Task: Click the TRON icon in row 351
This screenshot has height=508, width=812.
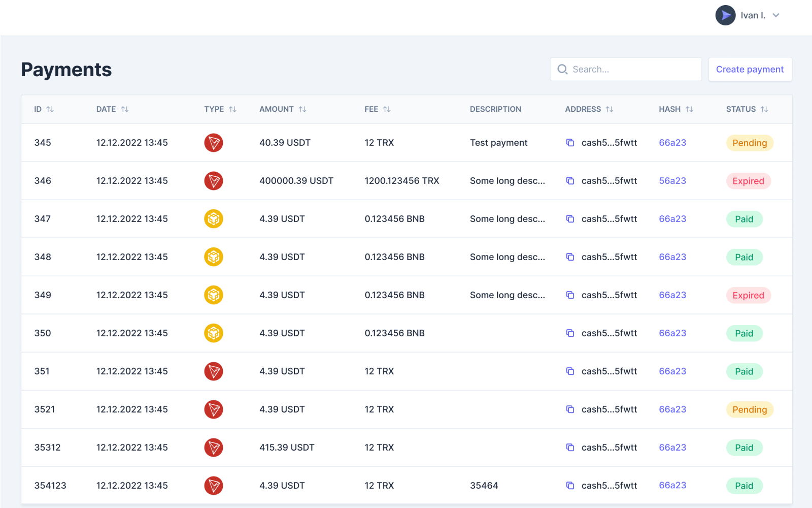Action: tap(214, 371)
